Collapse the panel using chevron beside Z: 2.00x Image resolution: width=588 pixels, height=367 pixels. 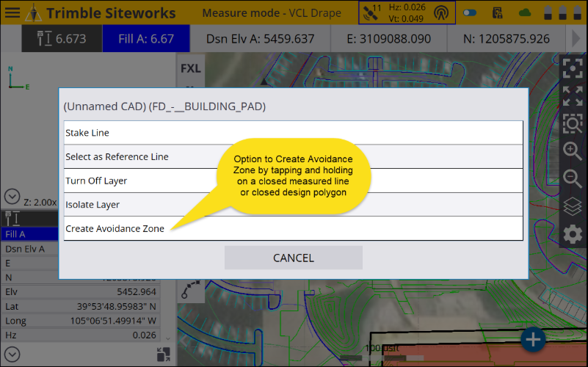click(x=12, y=197)
